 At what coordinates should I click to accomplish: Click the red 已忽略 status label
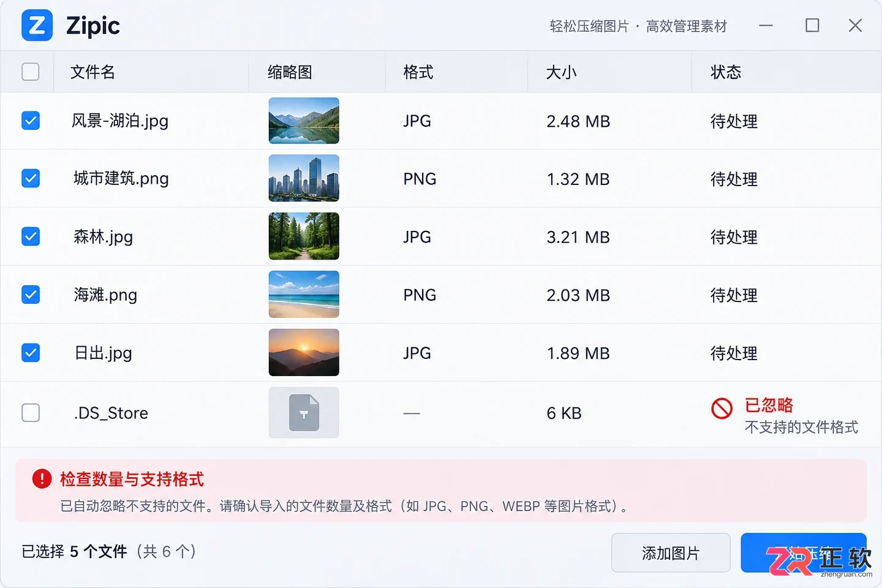(x=769, y=405)
